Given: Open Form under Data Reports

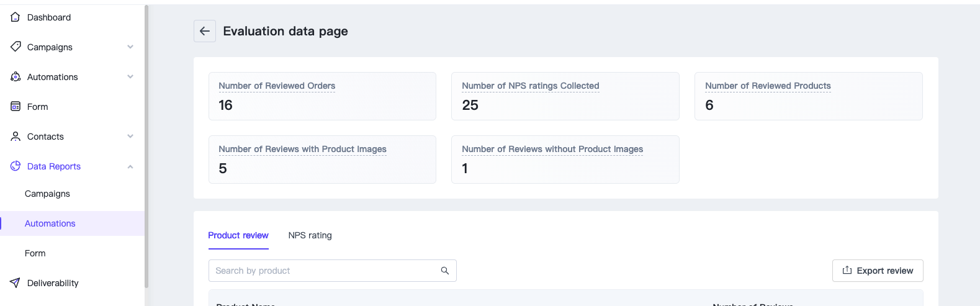Looking at the screenshot, I should pyautogui.click(x=35, y=253).
